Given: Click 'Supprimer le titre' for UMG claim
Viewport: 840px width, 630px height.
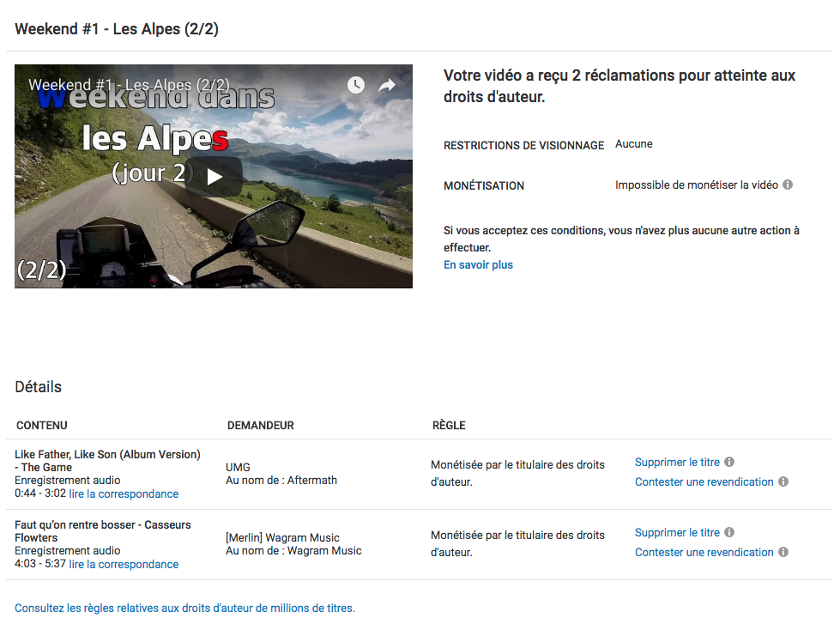Looking at the screenshot, I should pos(677,462).
